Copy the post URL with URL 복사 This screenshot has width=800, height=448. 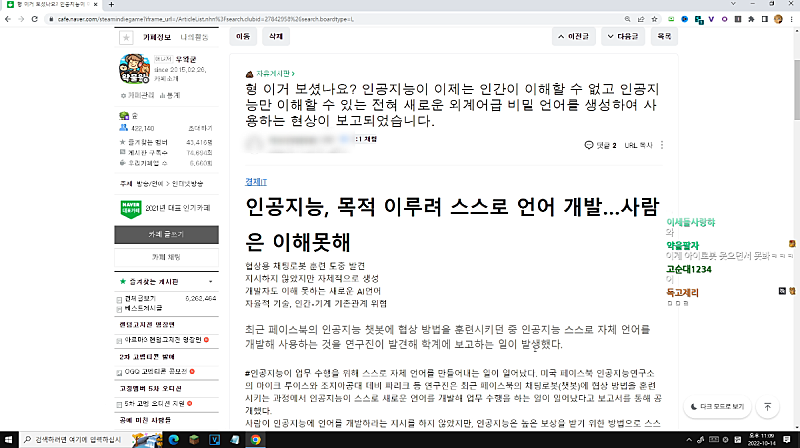(x=638, y=145)
